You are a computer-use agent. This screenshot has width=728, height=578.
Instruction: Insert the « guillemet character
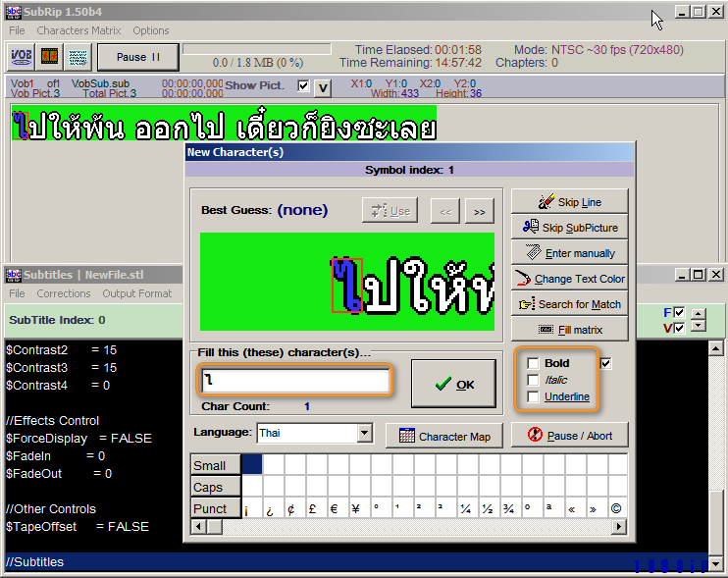pos(575,509)
